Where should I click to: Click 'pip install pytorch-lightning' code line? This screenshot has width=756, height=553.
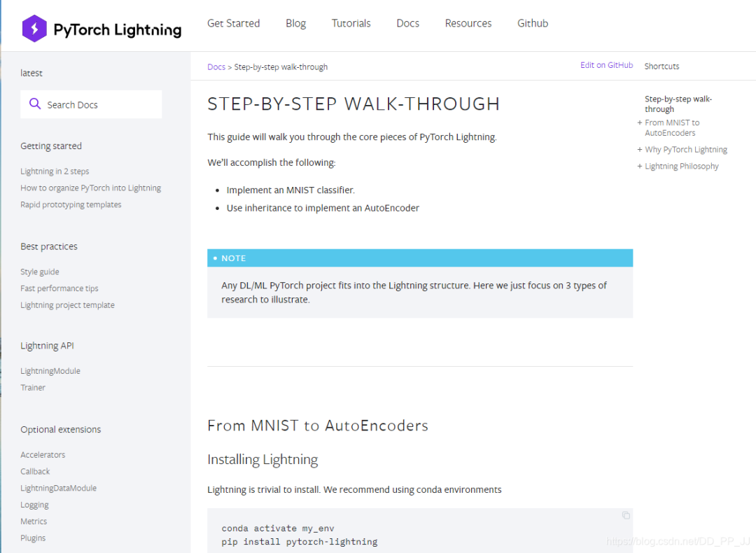point(300,542)
